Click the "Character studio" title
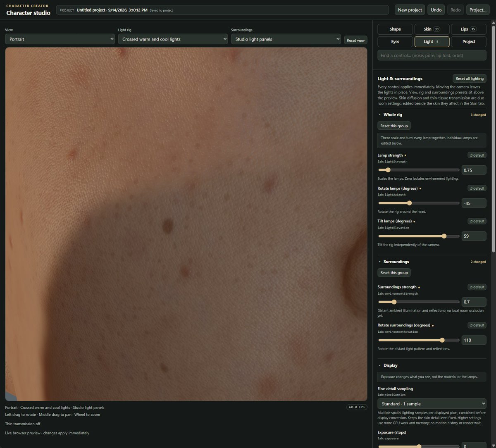This screenshot has height=448, width=496. tap(28, 13)
